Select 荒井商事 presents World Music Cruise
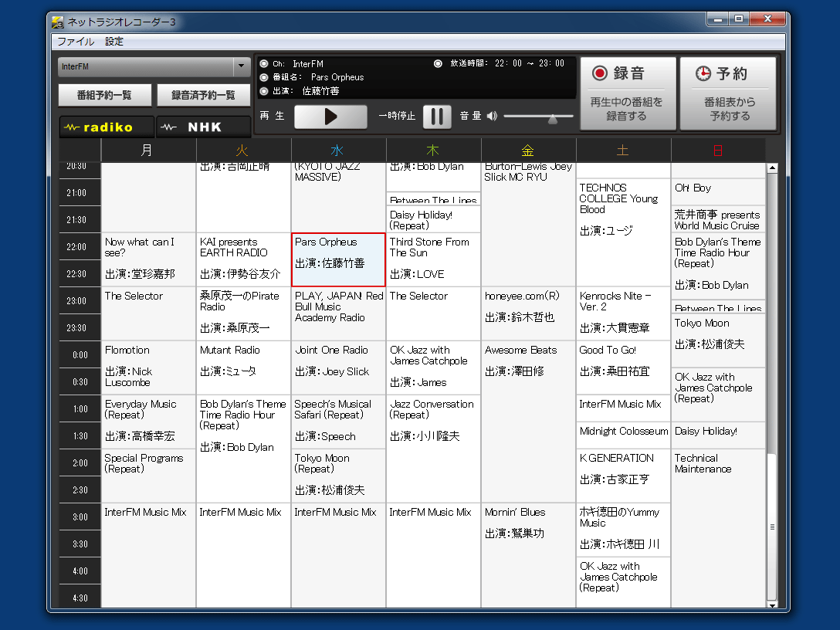The height and width of the screenshot is (630, 840). point(718,219)
